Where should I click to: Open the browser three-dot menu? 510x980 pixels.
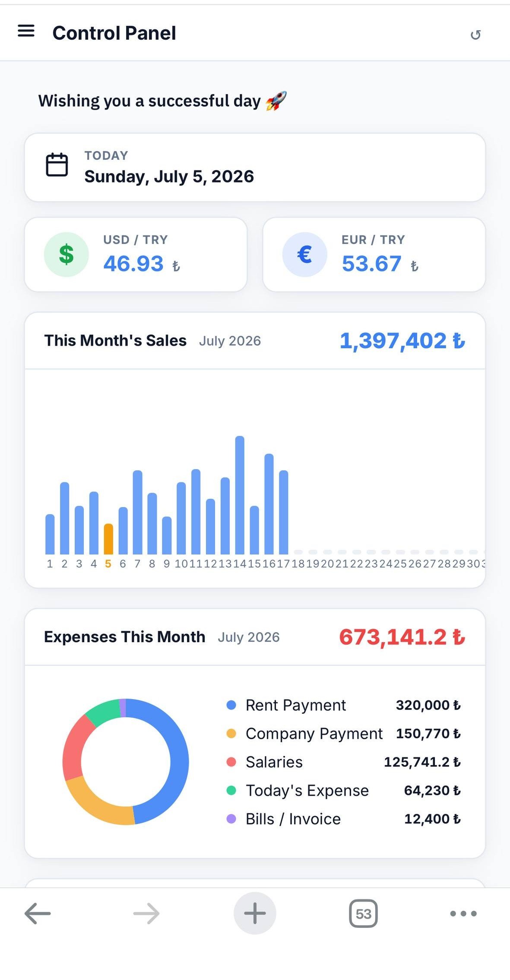pos(463,914)
